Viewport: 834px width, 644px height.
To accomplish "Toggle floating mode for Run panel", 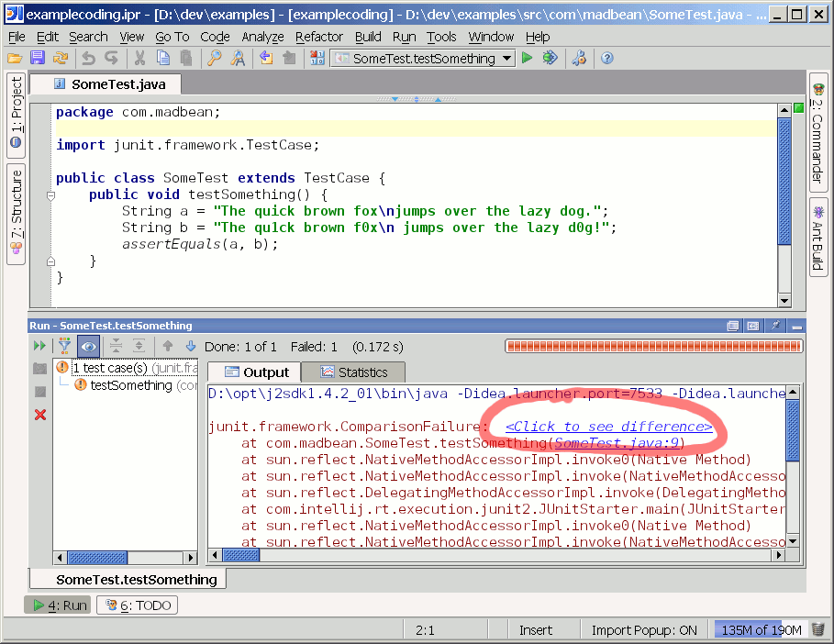I will 733,326.
